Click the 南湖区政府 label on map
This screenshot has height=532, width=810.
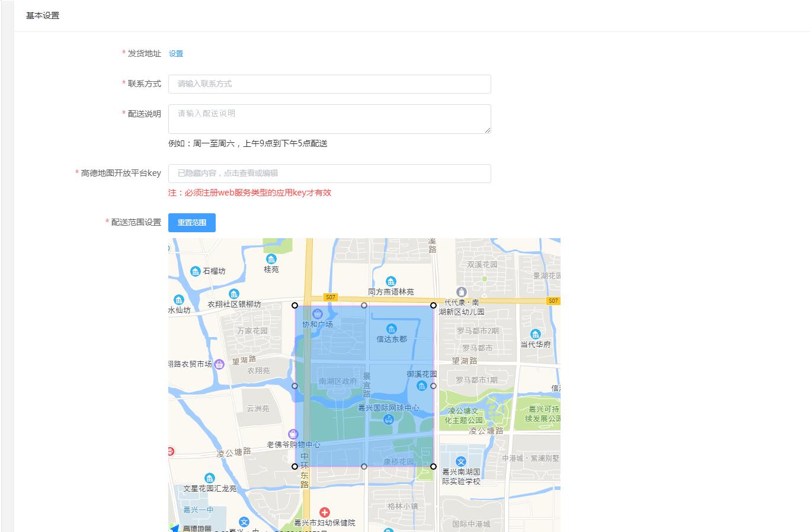338,382
